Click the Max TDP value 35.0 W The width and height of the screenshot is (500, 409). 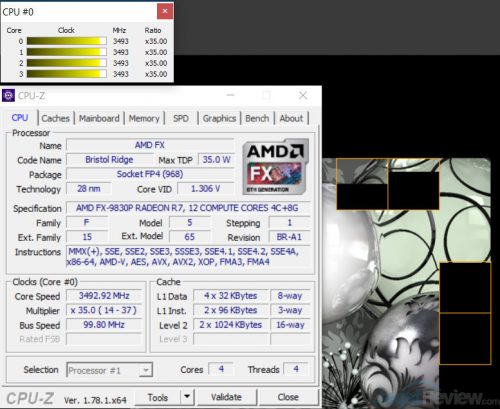(x=216, y=159)
